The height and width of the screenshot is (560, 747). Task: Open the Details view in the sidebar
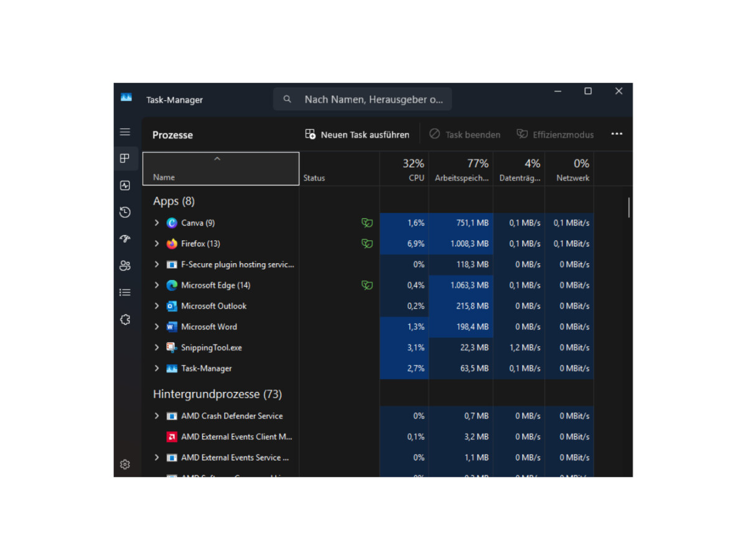(125, 292)
